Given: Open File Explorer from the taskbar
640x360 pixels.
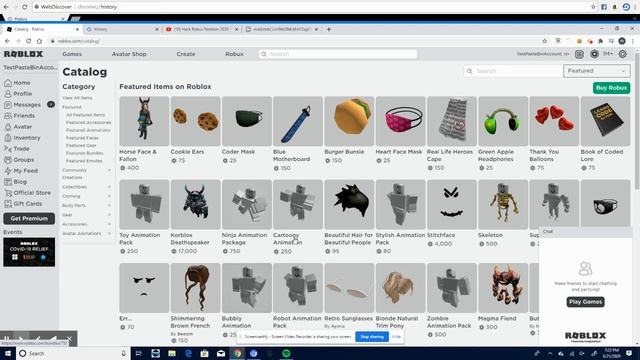Looking at the screenshot, I should pyautogui.click(x=172, y=353).
